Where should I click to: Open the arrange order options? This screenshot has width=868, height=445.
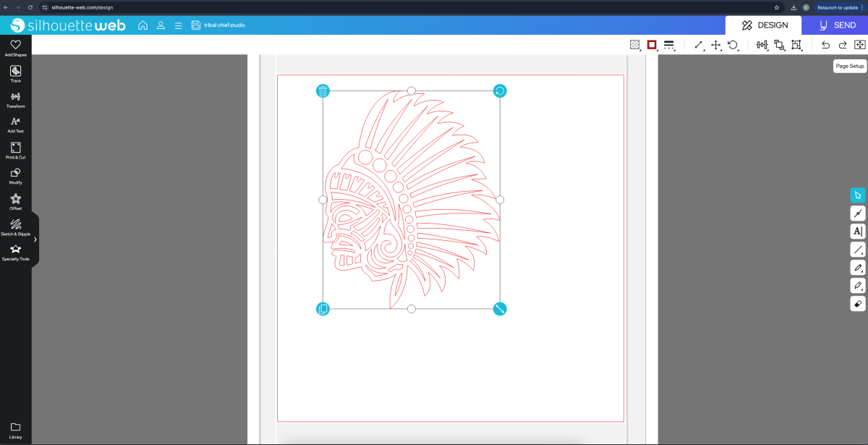pyautogui.click(x=780, y=45)
